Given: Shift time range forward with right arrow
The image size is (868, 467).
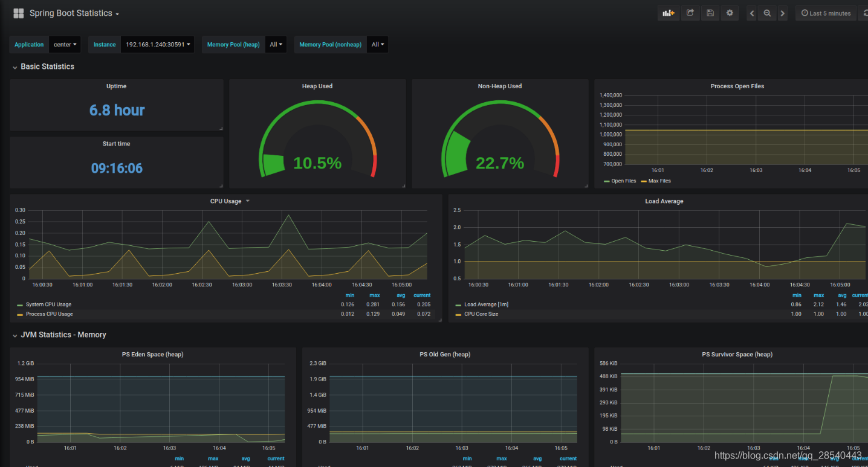Looking at the screenshot, I should click(x=782, y=13).
